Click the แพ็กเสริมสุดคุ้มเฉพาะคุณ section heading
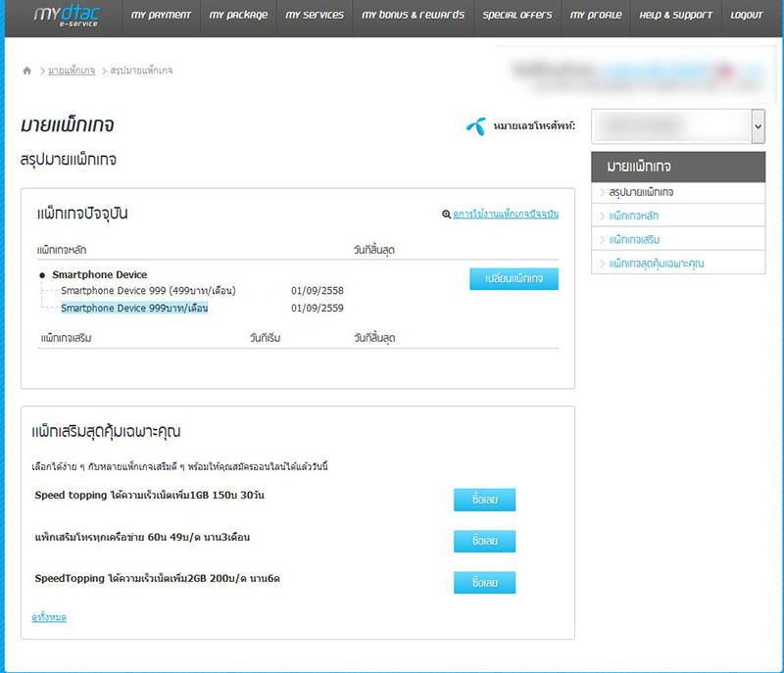Screen dimensions: 784x673 coord(106,431)
